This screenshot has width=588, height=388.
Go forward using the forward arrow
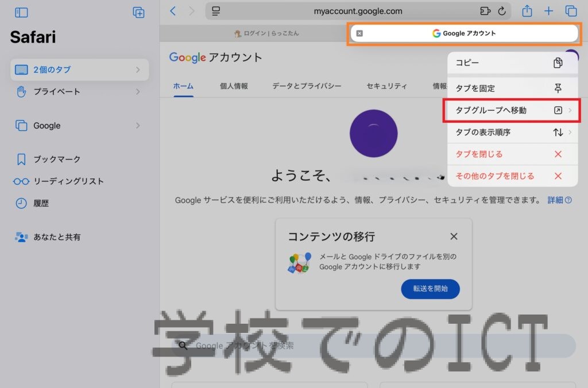pyautogui.click(x=192, y=11)
